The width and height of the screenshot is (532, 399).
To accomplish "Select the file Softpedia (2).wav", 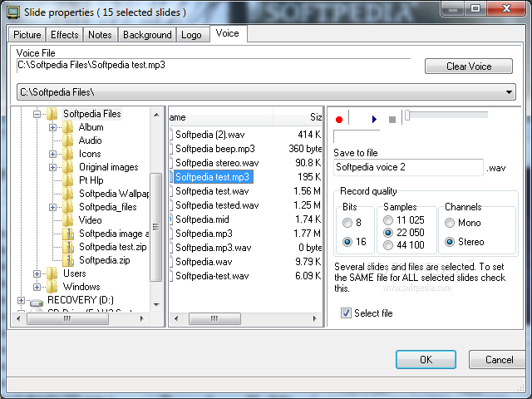I will [x=209, y=135].
